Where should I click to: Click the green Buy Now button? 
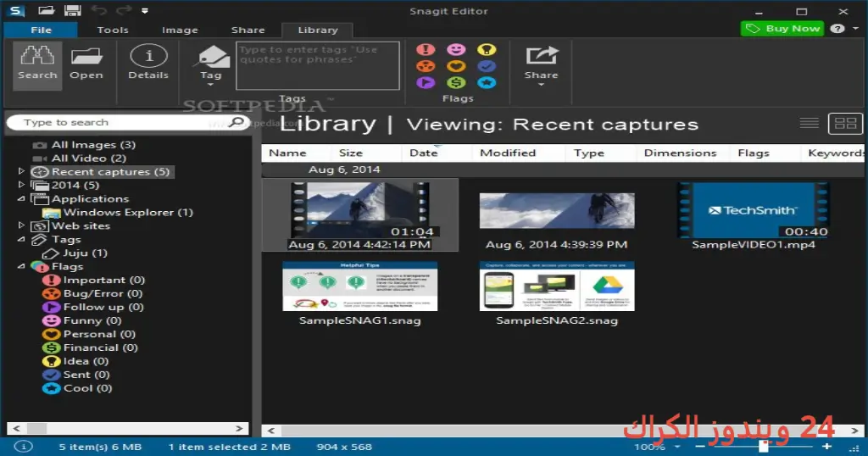(x=782, y=28)
